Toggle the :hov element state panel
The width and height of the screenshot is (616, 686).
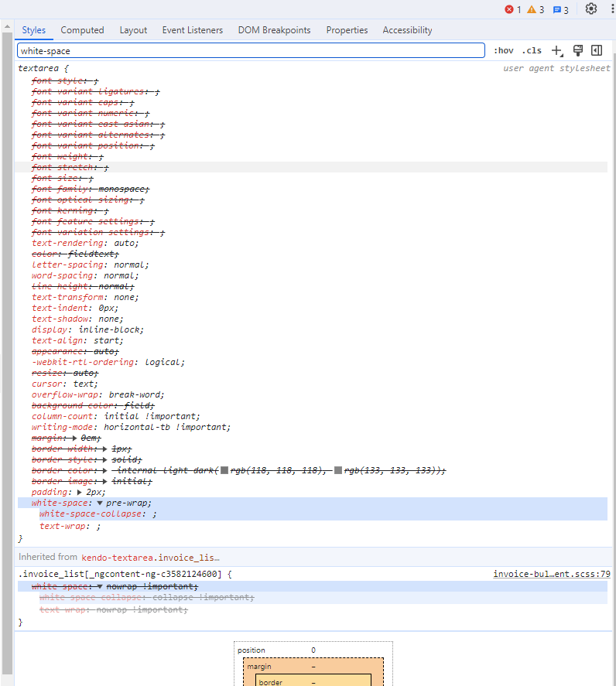click(503, 51)
